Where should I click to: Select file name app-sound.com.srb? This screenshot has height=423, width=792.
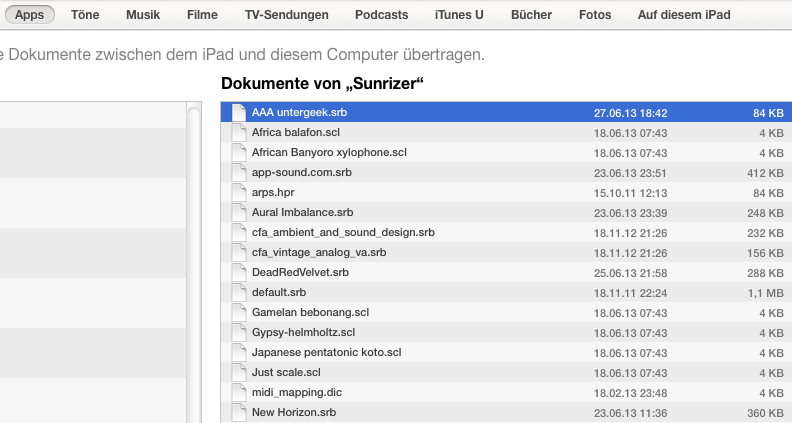302,172
